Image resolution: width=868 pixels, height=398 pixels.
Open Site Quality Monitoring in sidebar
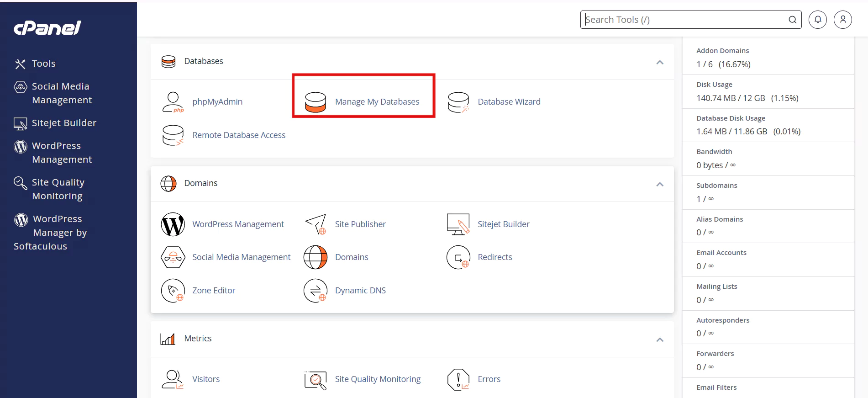click(58, 189)
